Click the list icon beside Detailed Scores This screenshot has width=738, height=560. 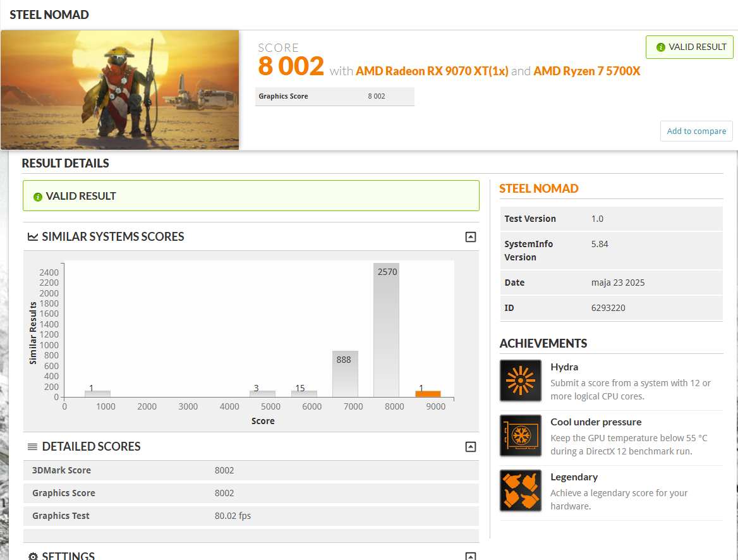(x=32, y=446)
